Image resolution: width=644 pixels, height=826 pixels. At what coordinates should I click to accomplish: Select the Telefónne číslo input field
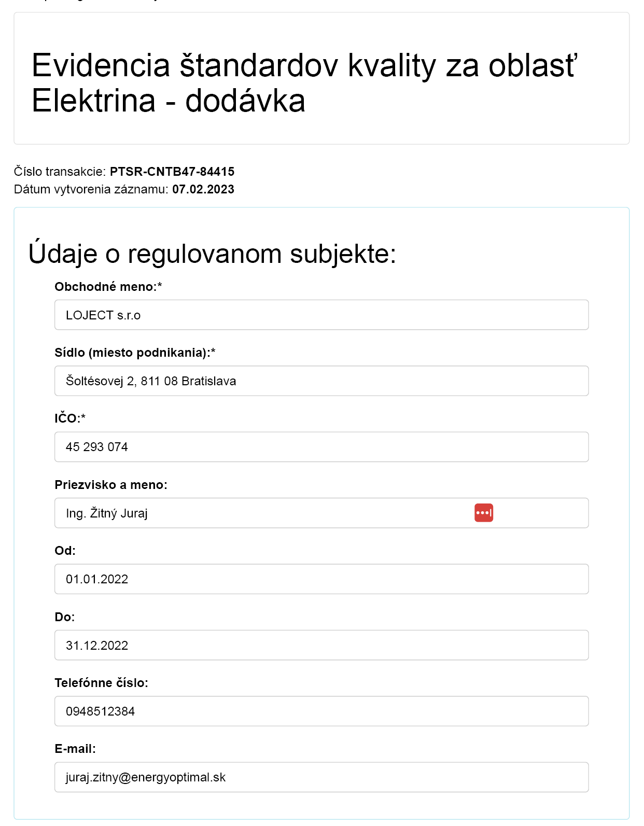(x=321, y=711)
